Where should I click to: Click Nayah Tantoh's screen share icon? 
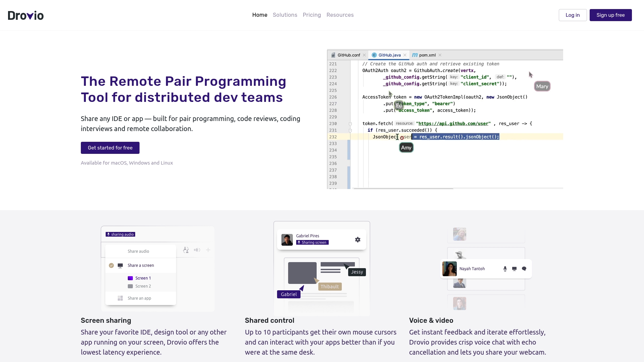pos(514,269)
